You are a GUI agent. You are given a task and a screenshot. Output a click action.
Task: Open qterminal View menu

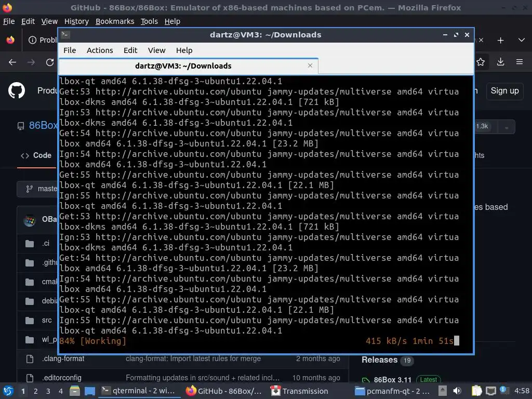(156, 50)
